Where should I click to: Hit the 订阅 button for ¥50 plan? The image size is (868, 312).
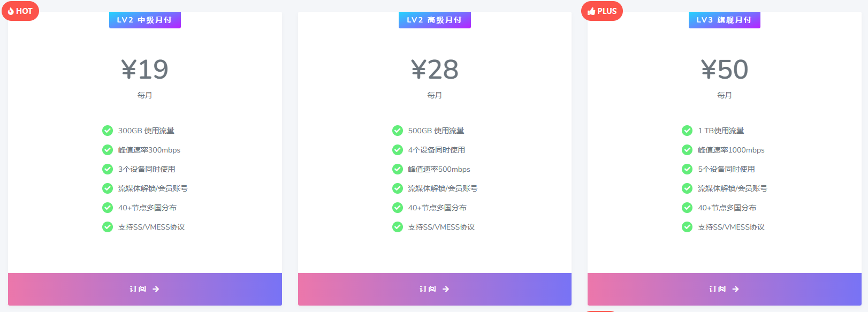pos(724,289)
